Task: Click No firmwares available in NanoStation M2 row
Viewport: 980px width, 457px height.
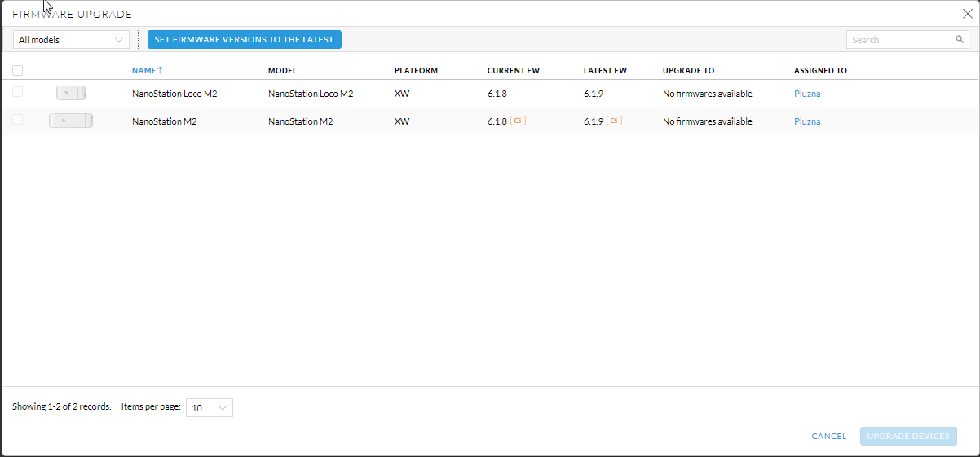Action: (x=708, y=121)
